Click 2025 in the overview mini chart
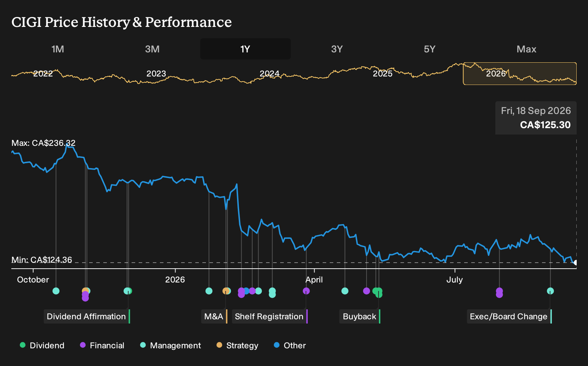The image size is (588, 366). [x=382, y=74]
